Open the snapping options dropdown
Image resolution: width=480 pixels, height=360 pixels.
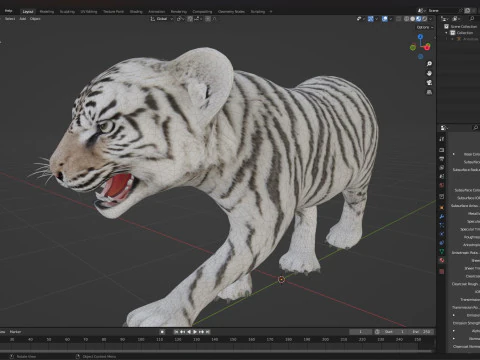tap(197, 19)
